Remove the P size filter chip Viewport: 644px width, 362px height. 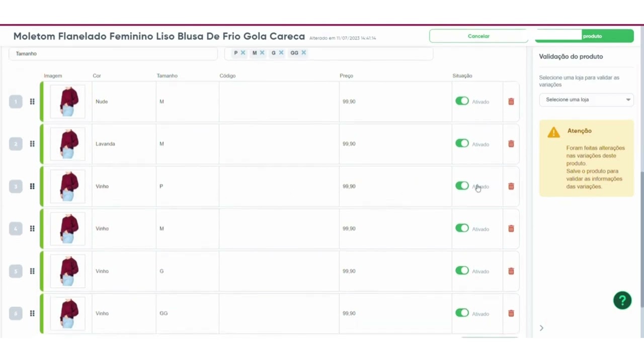click(243, 52)
